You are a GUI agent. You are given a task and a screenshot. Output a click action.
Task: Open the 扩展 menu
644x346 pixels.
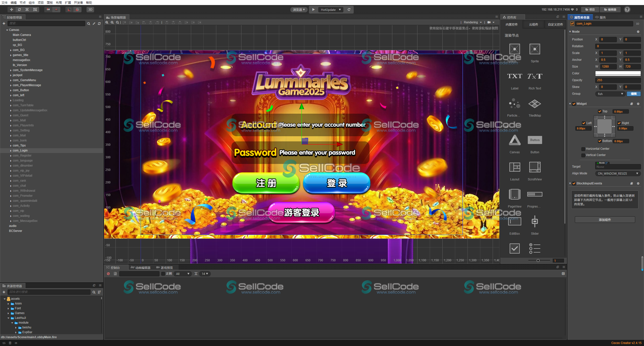(68, 3)
